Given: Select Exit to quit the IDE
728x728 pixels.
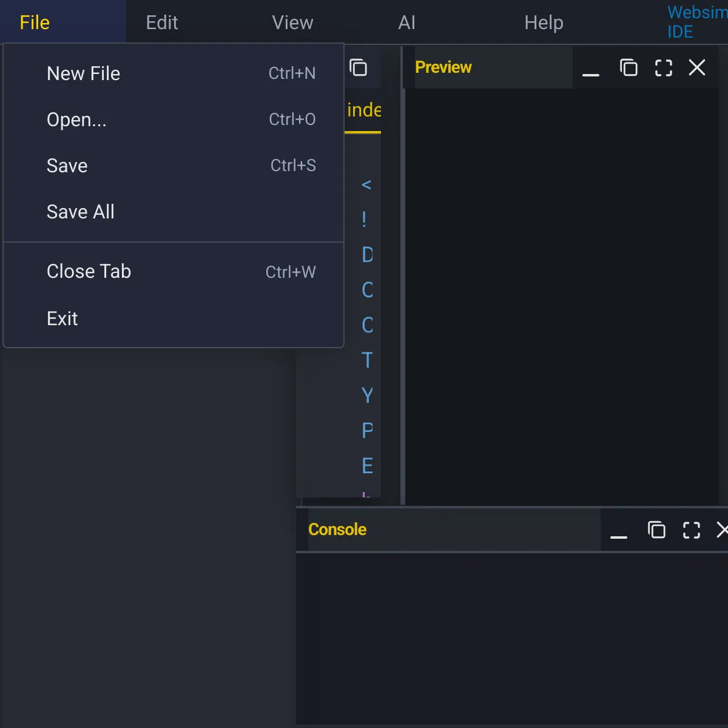Looking at the screenshot, I should click(x=62, y=318).
